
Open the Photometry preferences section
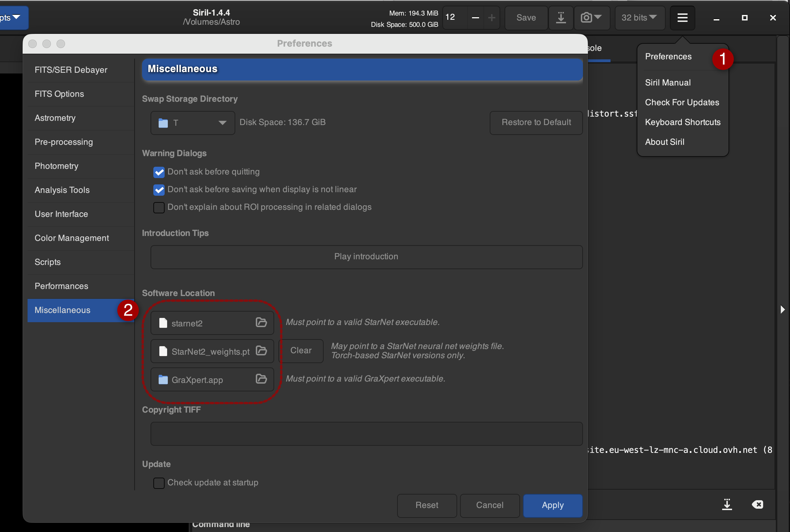coord(81,166)
